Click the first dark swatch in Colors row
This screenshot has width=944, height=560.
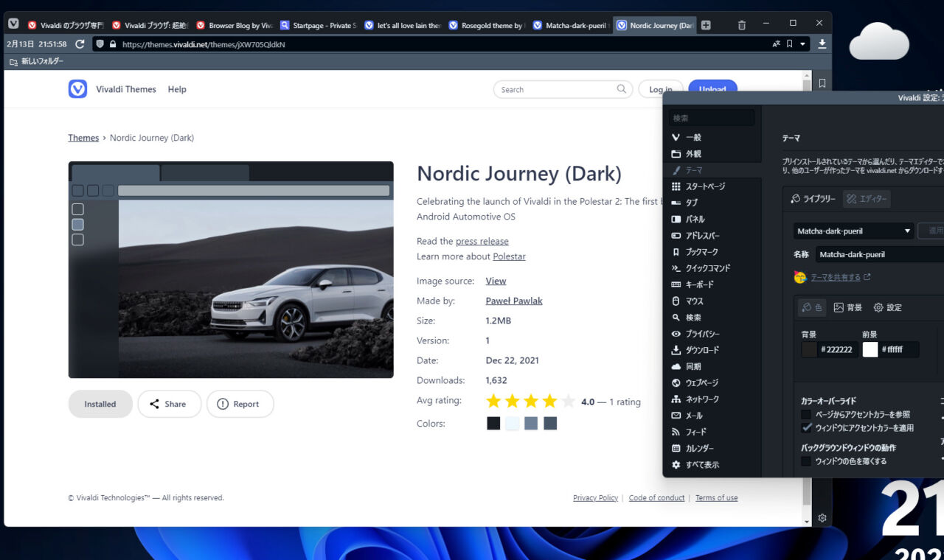(493, 423)
